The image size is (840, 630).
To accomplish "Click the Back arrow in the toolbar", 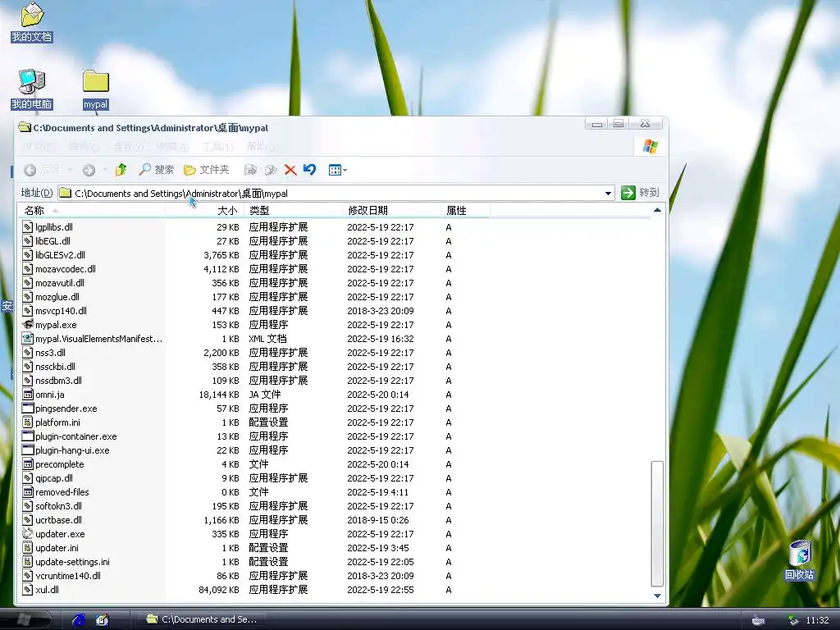I will [x=30, y=171].
